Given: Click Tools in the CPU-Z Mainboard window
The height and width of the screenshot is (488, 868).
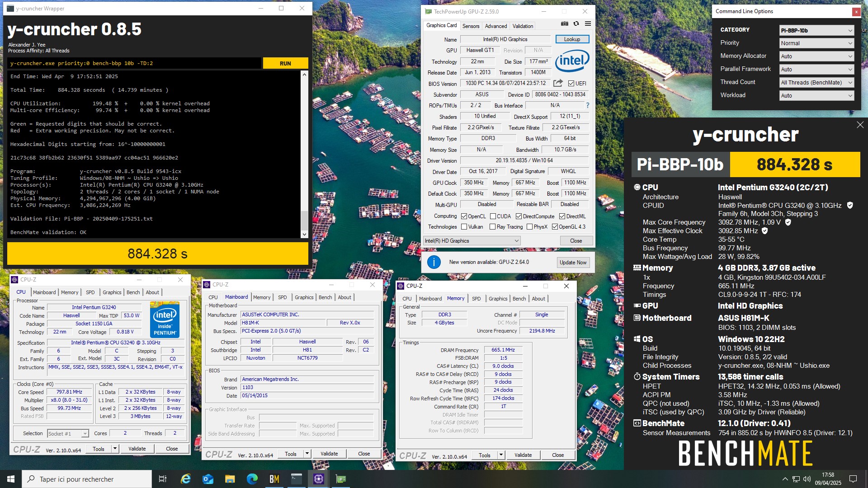Looking at the screenshot, I should 291,454.
